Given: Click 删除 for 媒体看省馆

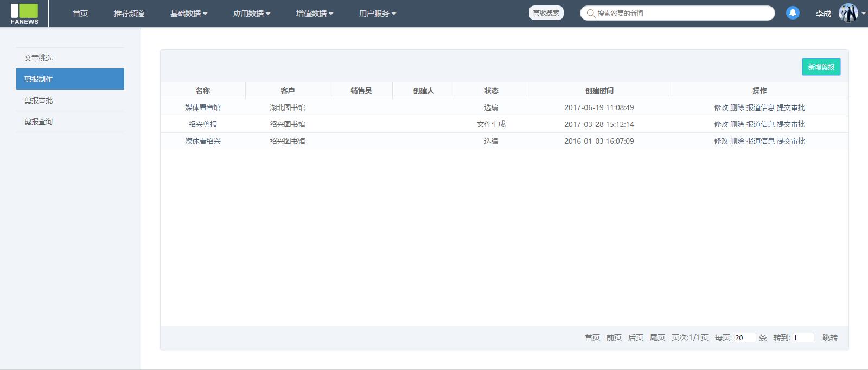Looking at the screenshot, I should (737, 107).
